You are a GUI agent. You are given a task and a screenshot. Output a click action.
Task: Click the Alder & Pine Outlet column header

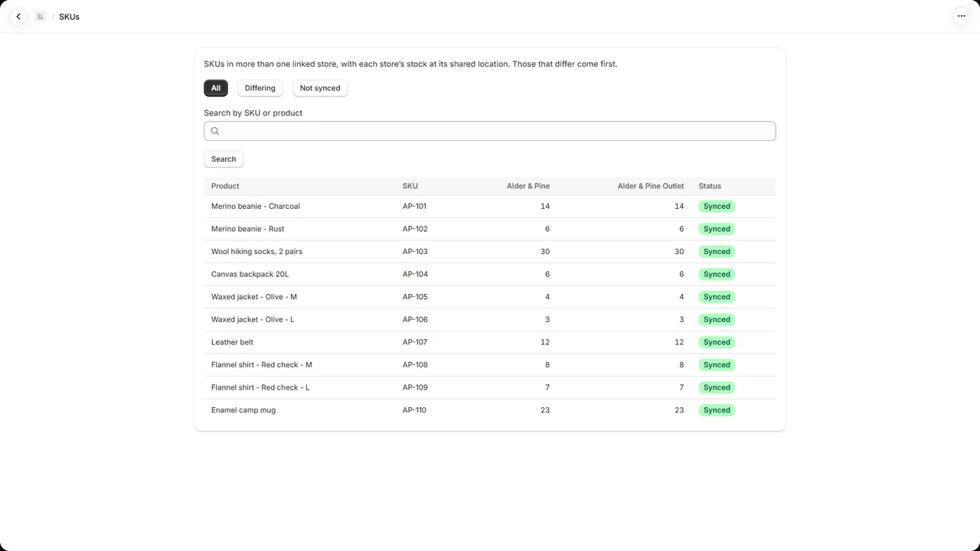click(651, 186)
